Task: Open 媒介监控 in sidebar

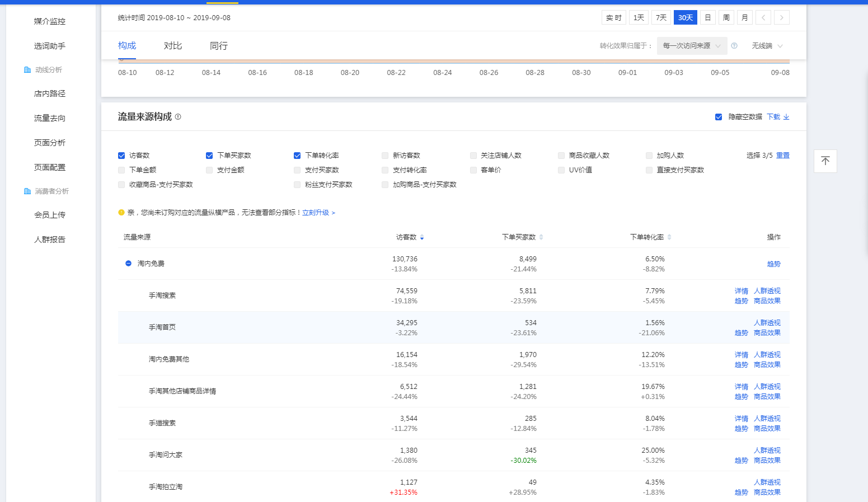Action: pos(50,21)
